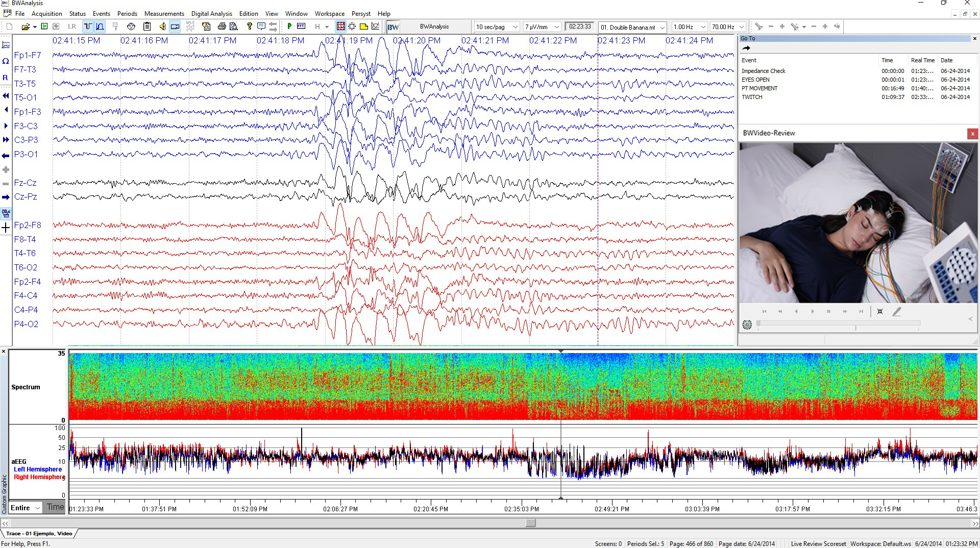Select the video camera recording icon

tap(175, 27)
